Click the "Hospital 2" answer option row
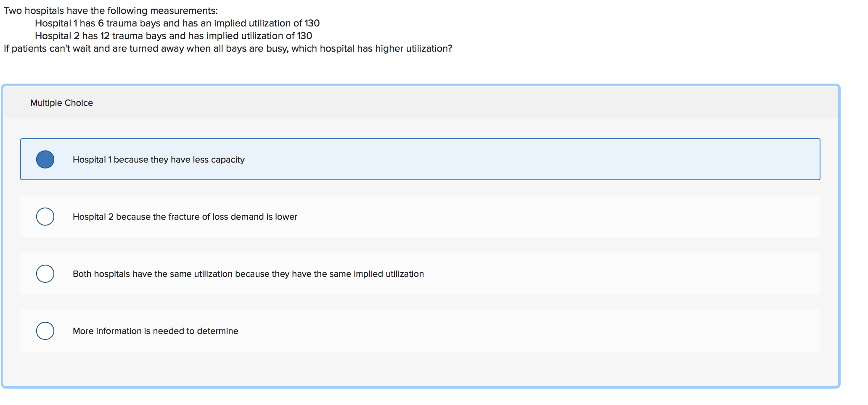The image size is (868, 405). pos(294,217)
